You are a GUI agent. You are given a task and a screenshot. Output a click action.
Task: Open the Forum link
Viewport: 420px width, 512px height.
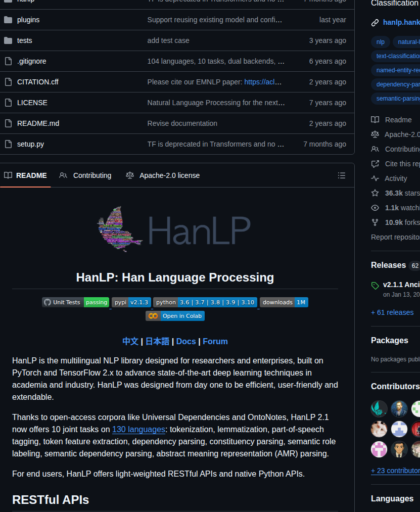(x=215, y=342)
